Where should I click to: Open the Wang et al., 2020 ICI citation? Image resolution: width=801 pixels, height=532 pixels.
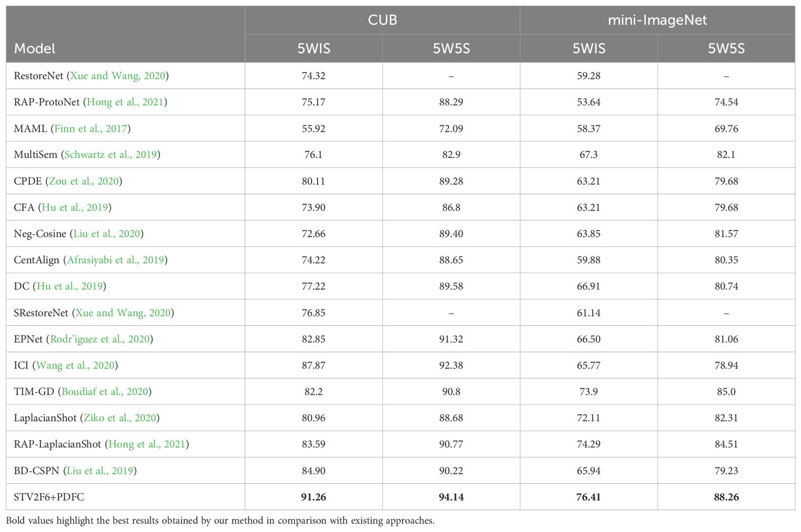[x=76, y=365]
